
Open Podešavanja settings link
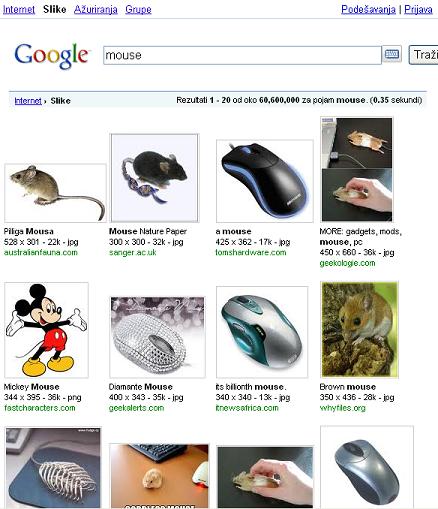point(368,9)
